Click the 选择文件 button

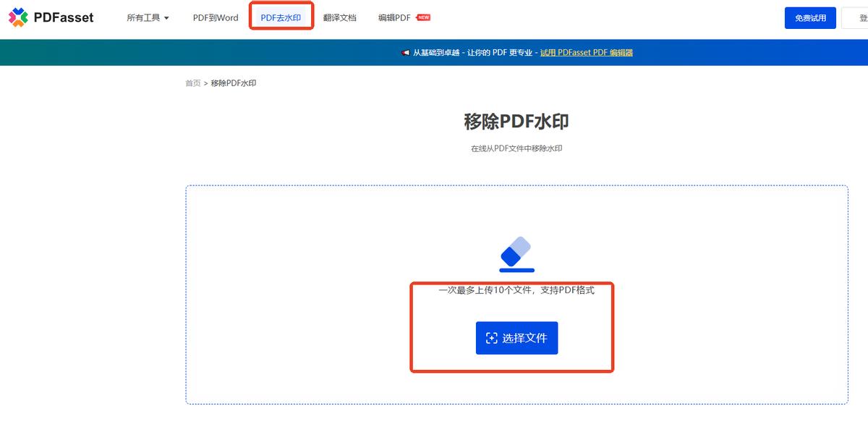click(x=516, y=338)
